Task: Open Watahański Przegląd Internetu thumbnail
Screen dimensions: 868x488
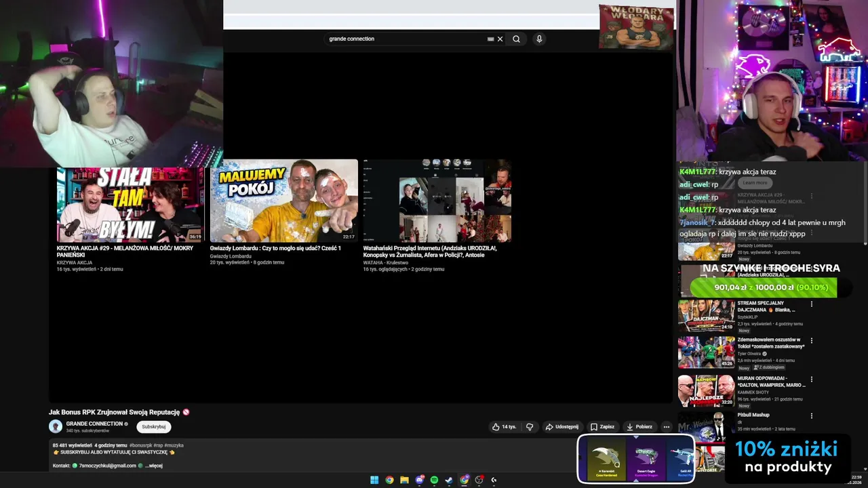Action: 437,201
